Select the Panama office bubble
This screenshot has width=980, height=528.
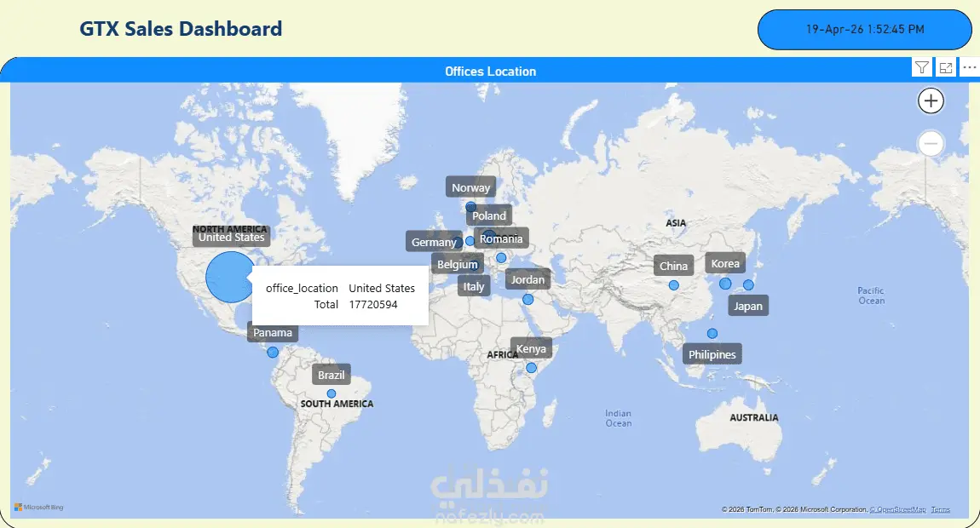273,353
